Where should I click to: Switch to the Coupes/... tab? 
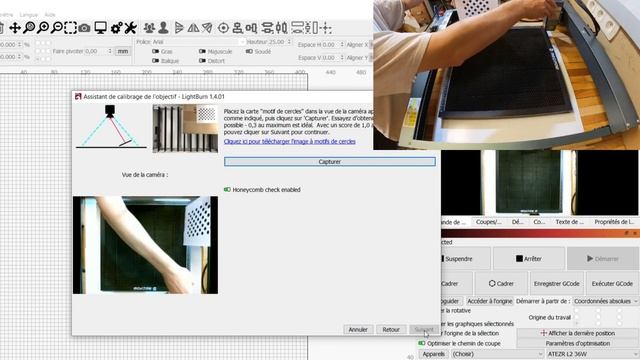tap(489, 222)
